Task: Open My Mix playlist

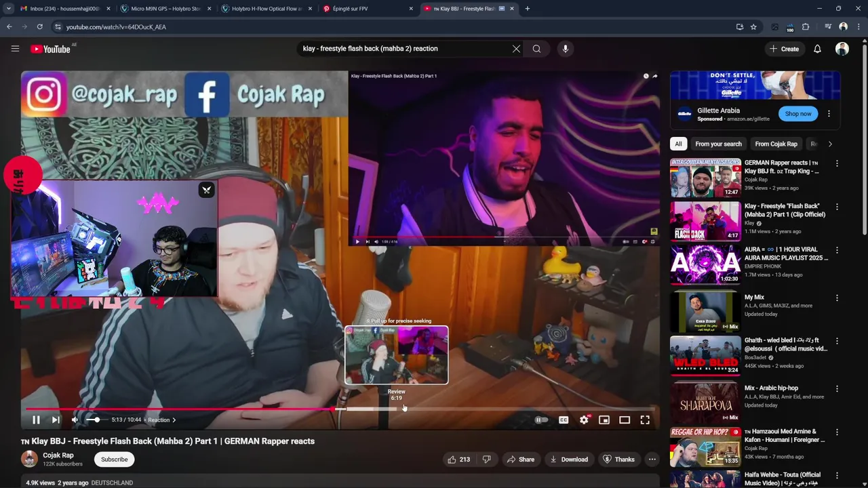Action: 754,297
